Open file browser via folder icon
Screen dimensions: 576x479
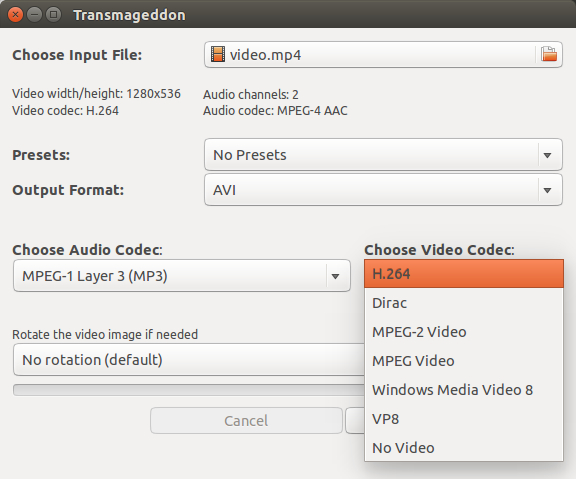549,54
